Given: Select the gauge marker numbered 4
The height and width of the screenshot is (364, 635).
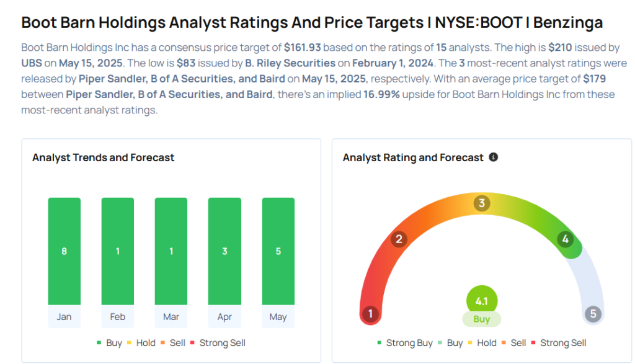Looking at the screenshot, I should coord(566,239).
